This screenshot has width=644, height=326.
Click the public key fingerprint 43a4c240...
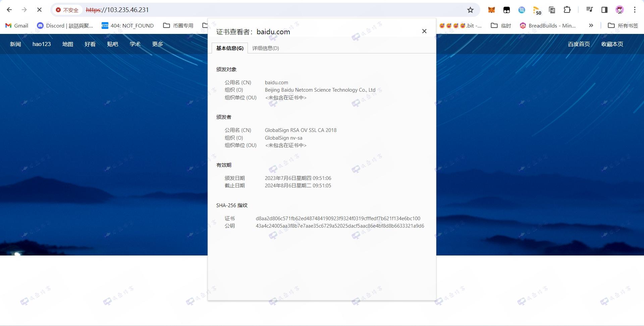(x=340, y=226)
